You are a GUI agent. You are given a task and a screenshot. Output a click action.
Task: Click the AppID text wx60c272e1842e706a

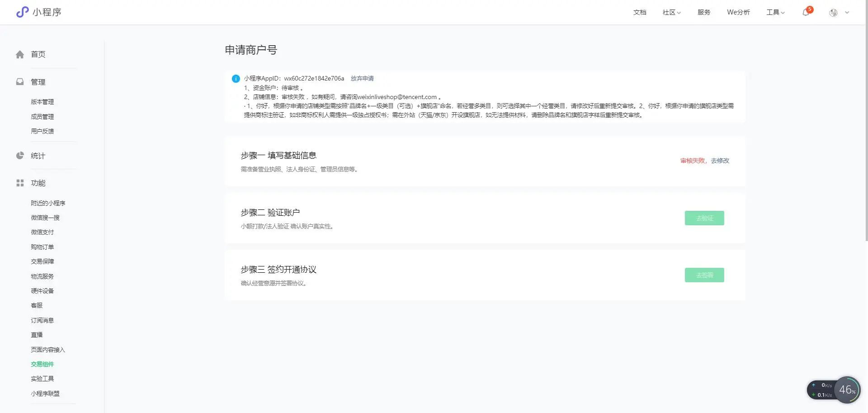click(314, 78)
